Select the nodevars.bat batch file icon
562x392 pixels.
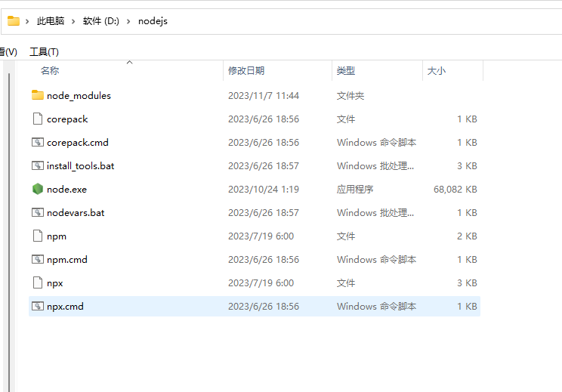coord(38,212)
